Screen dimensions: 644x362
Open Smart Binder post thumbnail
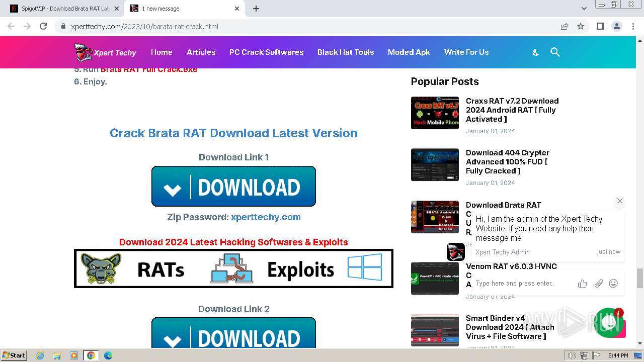[x=435, y=330]
